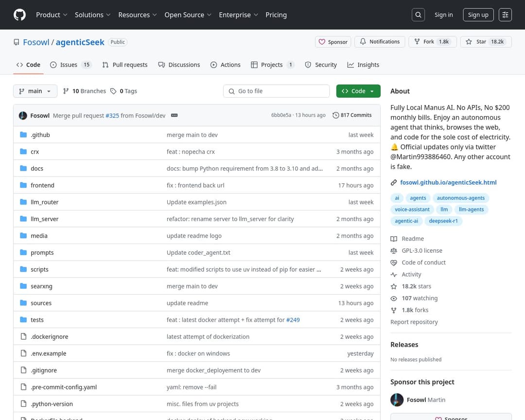525x420 pixels.
Task: Click Report repository
Action: [x=414, y=322]
